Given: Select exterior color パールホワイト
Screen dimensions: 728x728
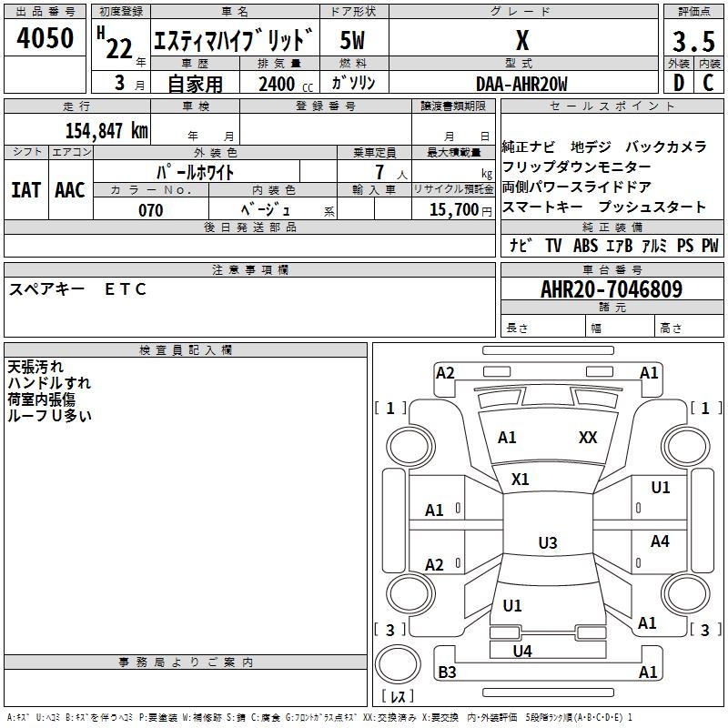Looking at the screenshot, I should tap(196, 172).
